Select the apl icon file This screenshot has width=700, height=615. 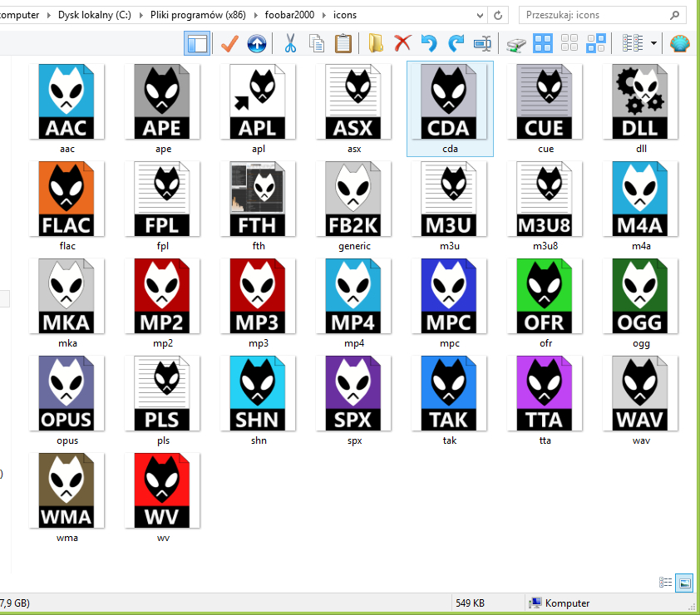[258, 108]
